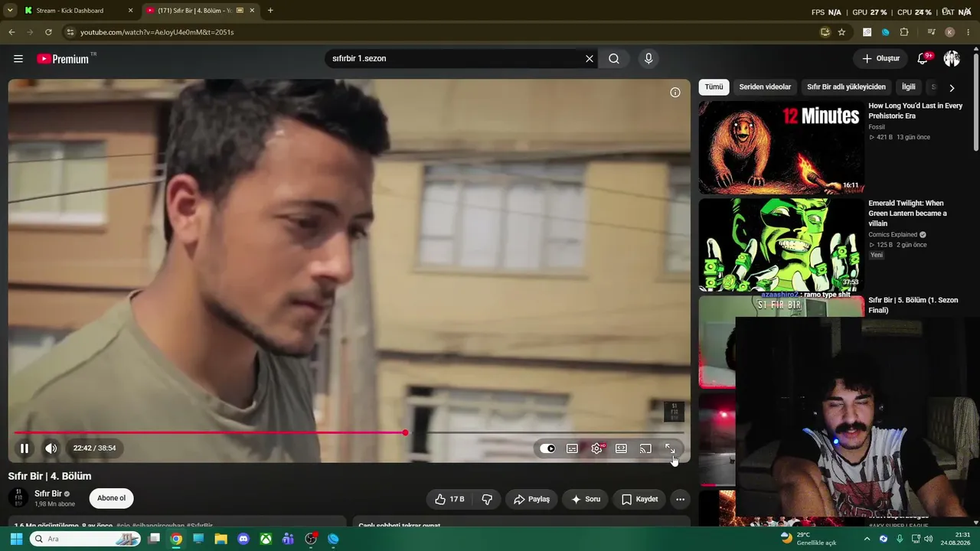Open the Chrome three-dot menu

tap(969, 32)
